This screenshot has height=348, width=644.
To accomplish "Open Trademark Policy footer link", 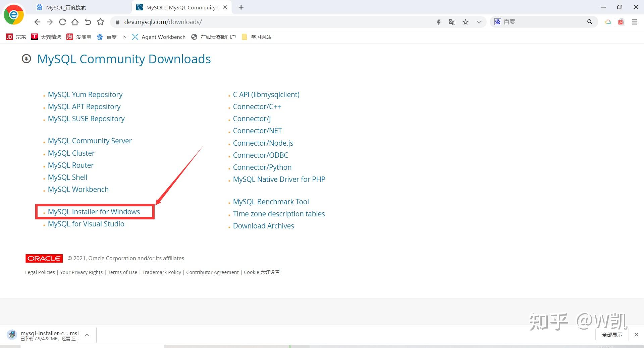I will pos(162,272).
